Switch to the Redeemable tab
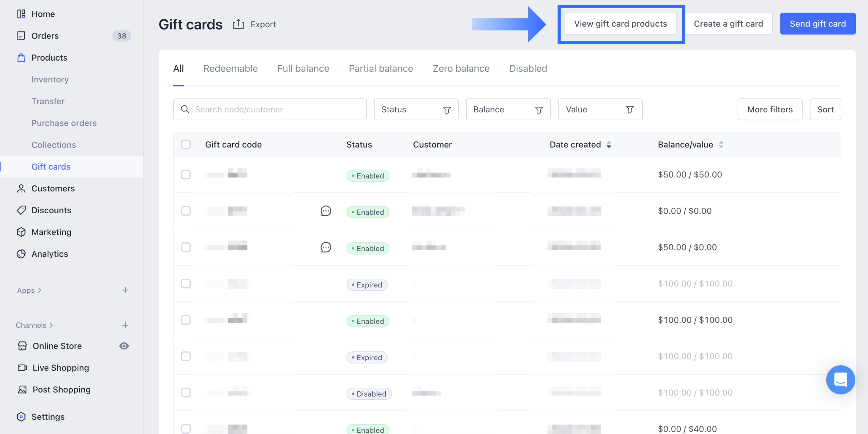The image size is (868, 434). click(x=230, y=68)
